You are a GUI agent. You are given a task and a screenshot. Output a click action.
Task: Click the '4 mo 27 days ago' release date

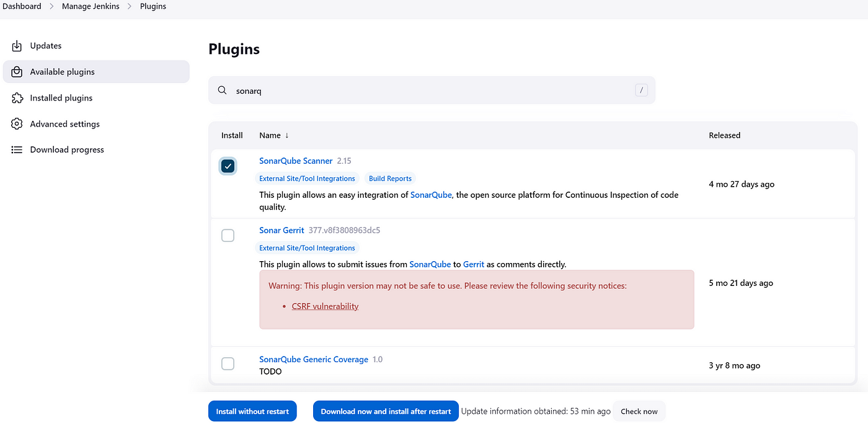point(742,184)
